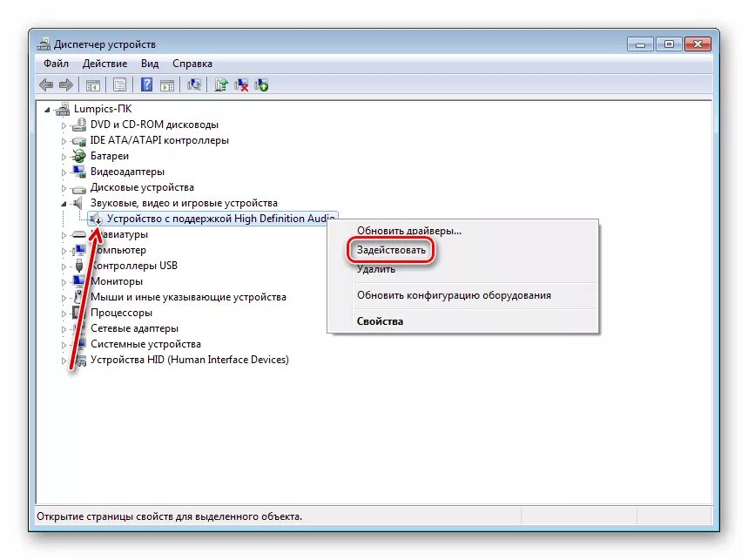748x560 pixels.
Task: Click the Forward arrow toolbar icon
Action: point(66,85)
